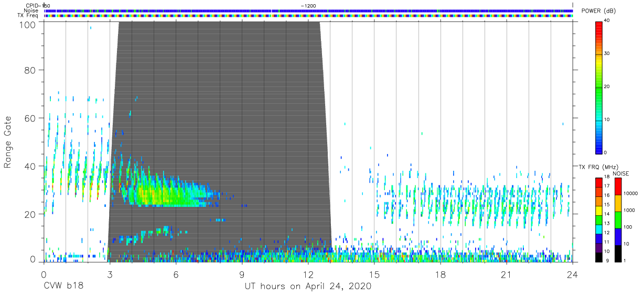Click the 'Noise' row label at top left
Screen dimensions: 644x297
tap(31, 10)
